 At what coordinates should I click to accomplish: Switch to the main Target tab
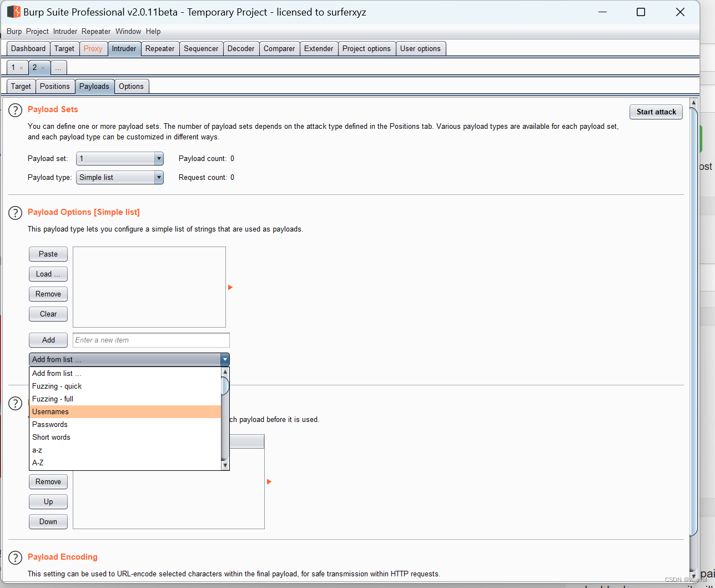pyautogui.click(x=64, y=48)
